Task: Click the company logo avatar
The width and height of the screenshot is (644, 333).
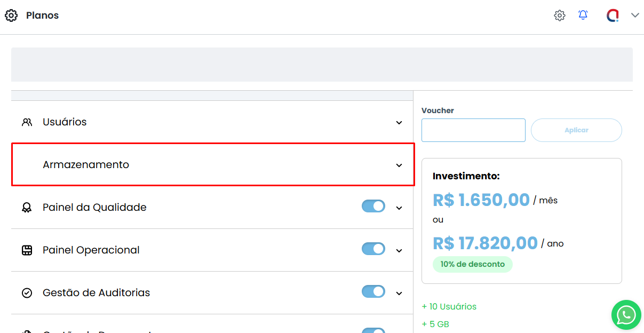Action: (x=613, y=15)
